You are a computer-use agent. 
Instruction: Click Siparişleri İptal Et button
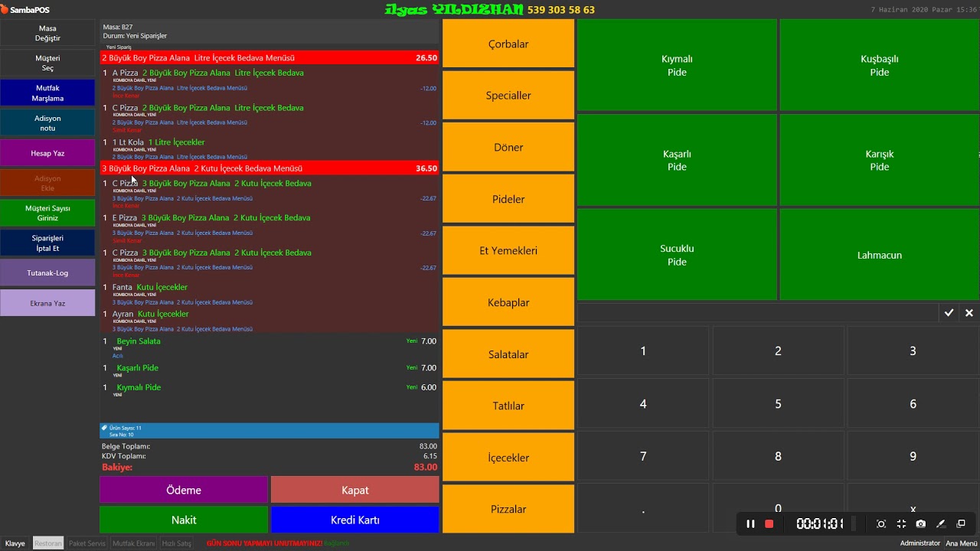[47, 243]
